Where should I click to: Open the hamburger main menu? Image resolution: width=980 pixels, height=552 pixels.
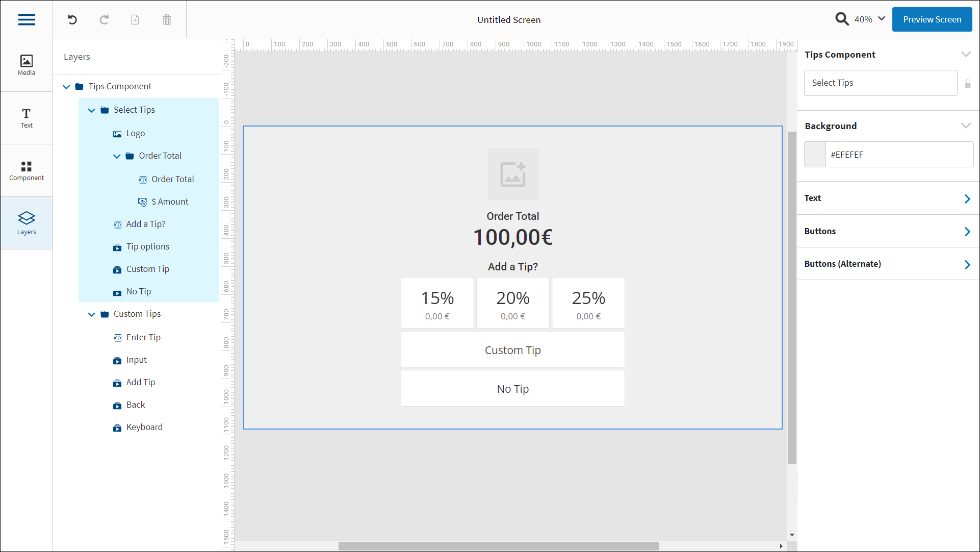27,20
